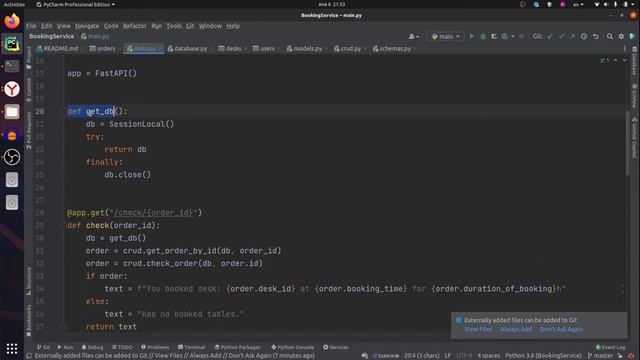Open the user account icon menu in the toolbar

coord(413,36)
